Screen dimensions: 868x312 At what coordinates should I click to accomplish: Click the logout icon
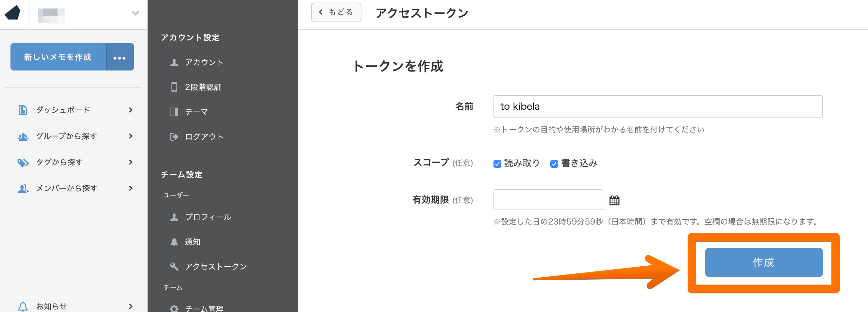pos(174,137)
